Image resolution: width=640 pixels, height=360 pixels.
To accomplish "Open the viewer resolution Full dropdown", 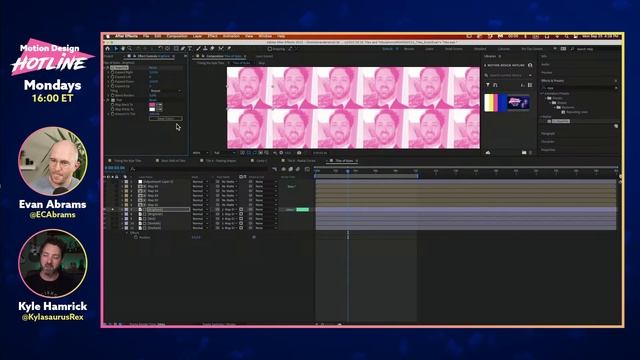I will point(225,153).
